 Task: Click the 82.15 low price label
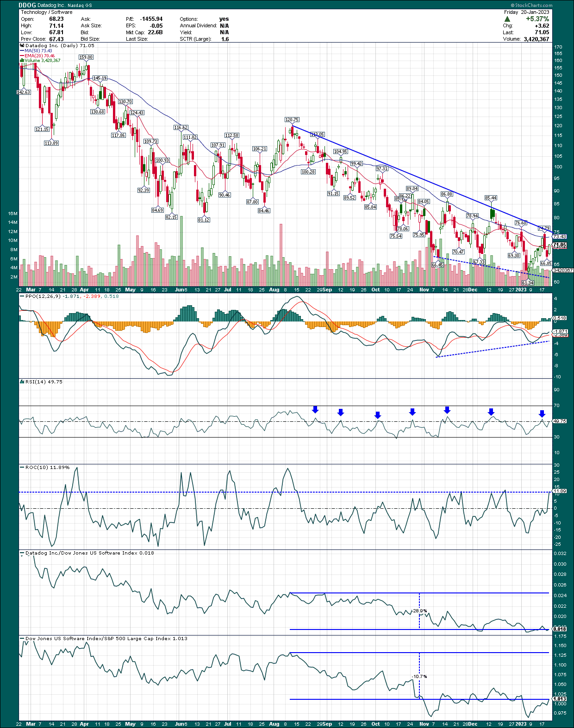[171, 217]
